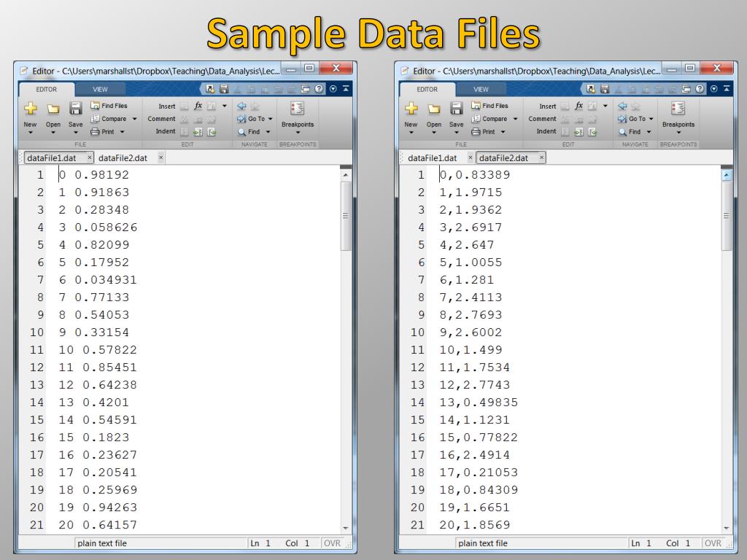Click the scroll up arrow in right editor

(727, 175)
